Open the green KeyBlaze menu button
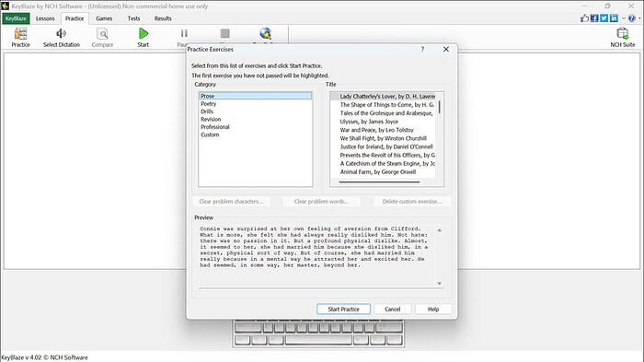The width and height of the screenshot is (644, 362). [x=16, y=18]
